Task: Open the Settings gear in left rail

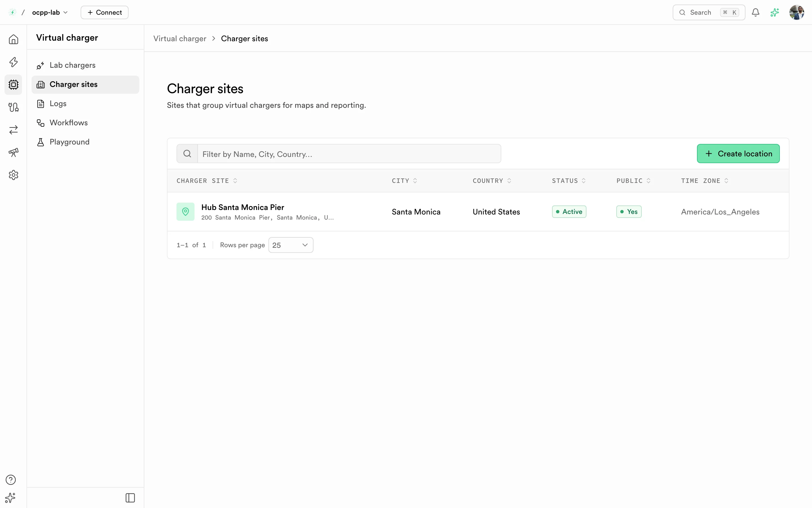Action: click(14, 175)
